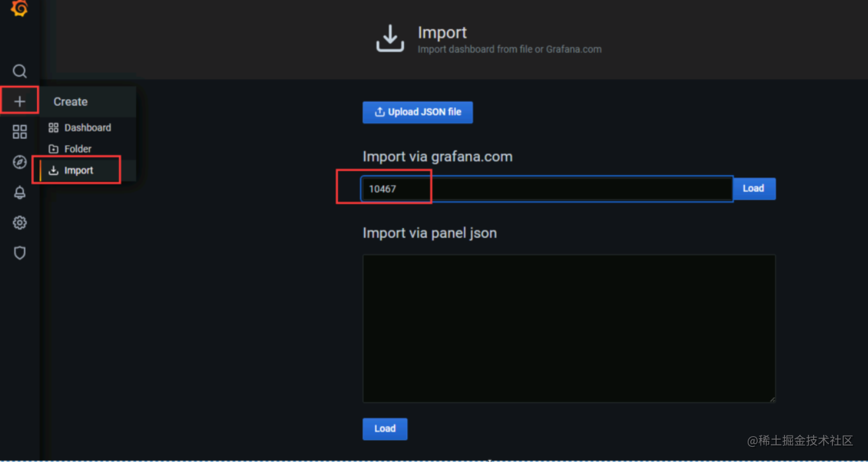Open the Dashboards section in sidebar
The width and height of the screenshot is (868, 462).
coord(19,132)
